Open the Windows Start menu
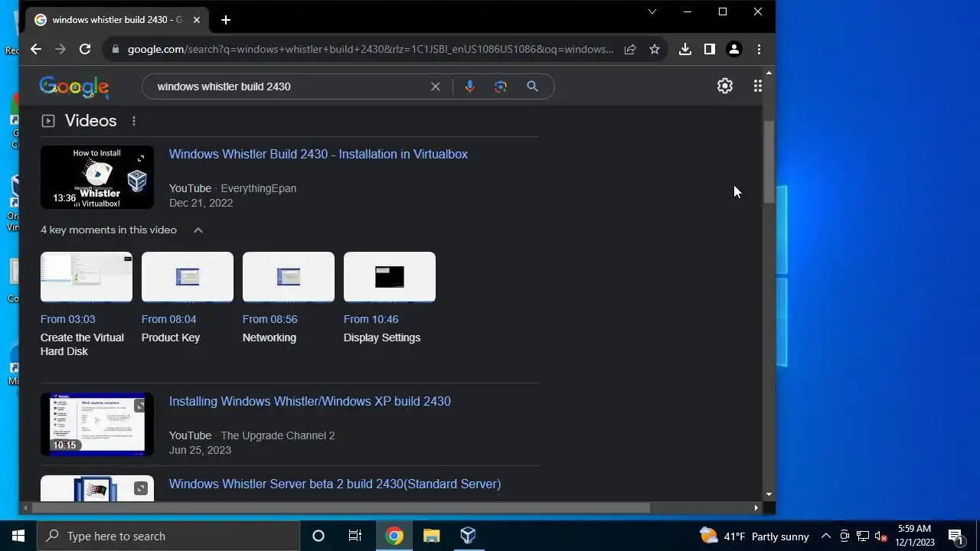Screen dimensions: 980x551 (x=18, y=536)
